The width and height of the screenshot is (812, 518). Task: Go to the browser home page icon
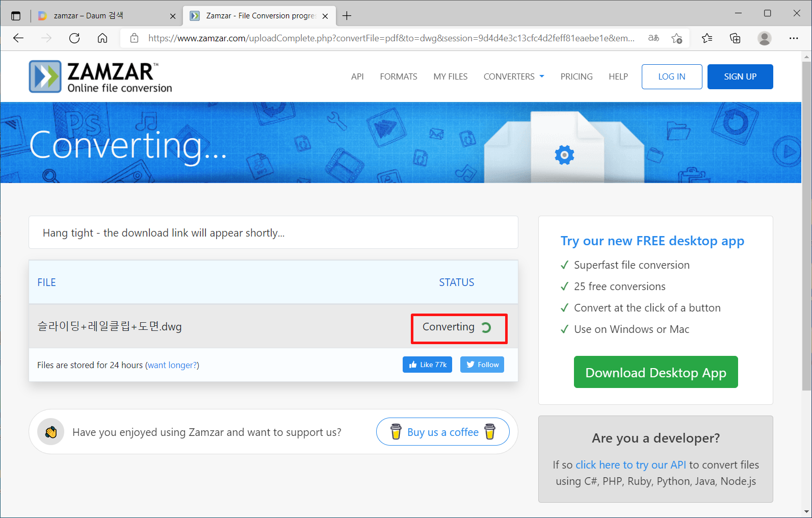(x=102, y=38)
